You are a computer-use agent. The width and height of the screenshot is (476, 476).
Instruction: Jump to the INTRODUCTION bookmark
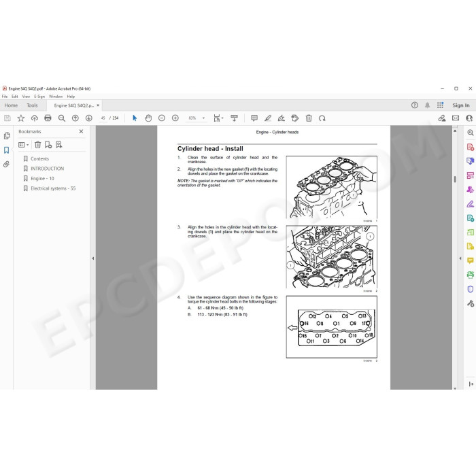pyautogui.click(x=48, y=169)
